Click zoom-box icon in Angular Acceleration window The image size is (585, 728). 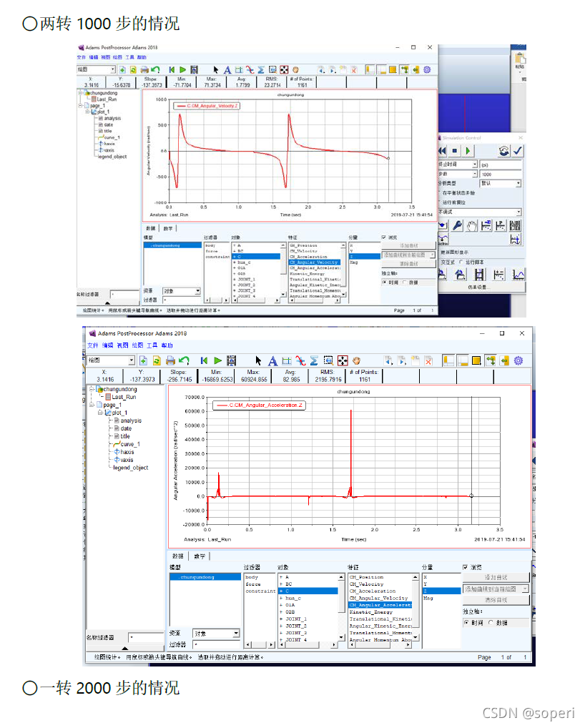click(x=328, y=360)
